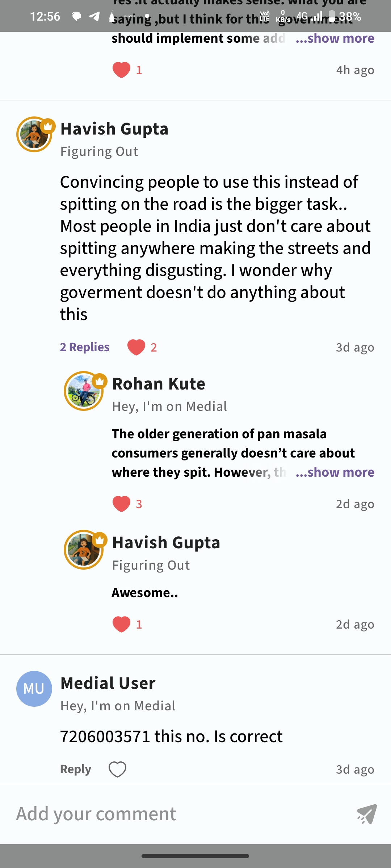Unlike Havish Gupta's main comment heart
The height and width of the screenshot is (868, 391).
click(x=136, y=347)
